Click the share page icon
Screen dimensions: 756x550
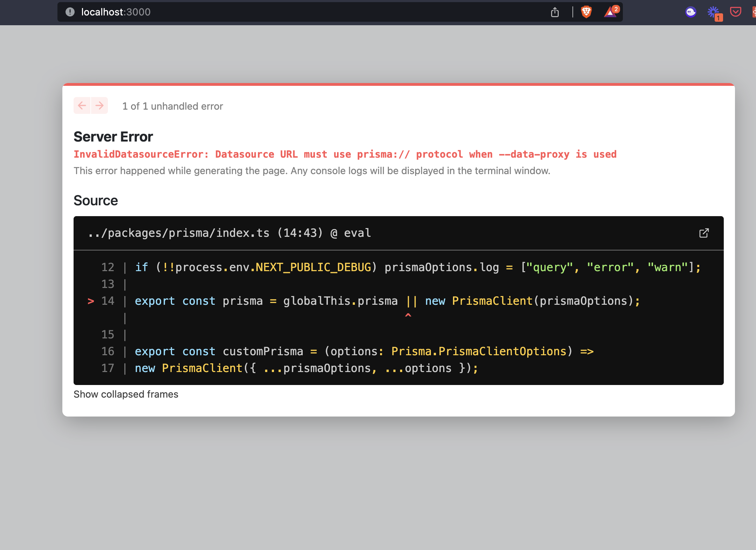point(555,12)
